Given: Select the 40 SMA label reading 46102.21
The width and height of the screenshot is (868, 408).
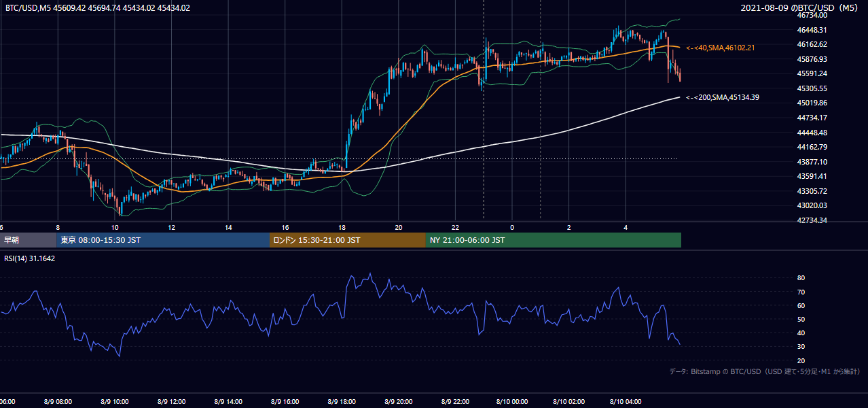Looking at the screenshot, I should 720,48.
